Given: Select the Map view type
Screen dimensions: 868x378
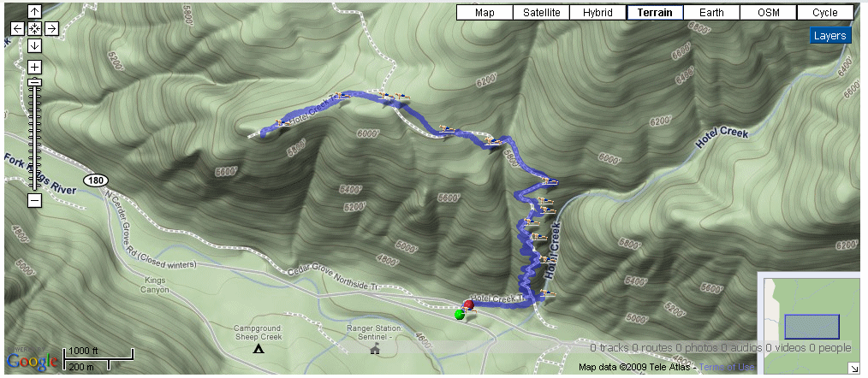Looking at the screenshot, I should point(485,13).
